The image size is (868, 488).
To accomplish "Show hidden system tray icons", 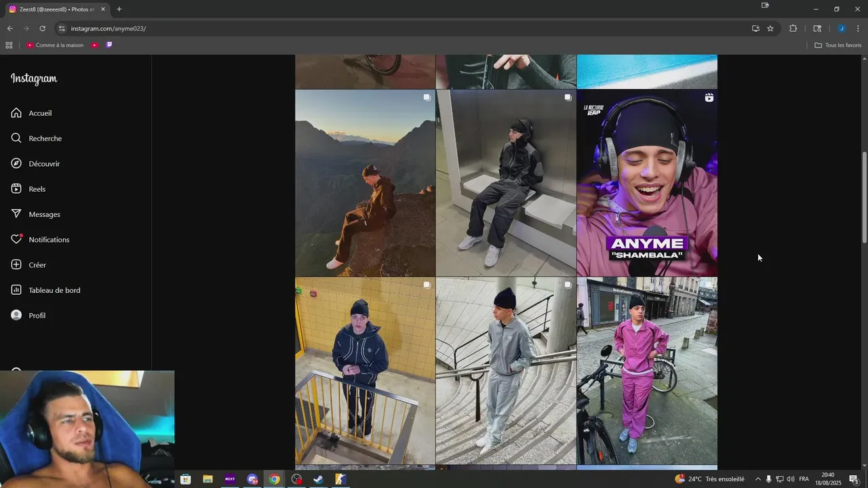I will (757, 479).
